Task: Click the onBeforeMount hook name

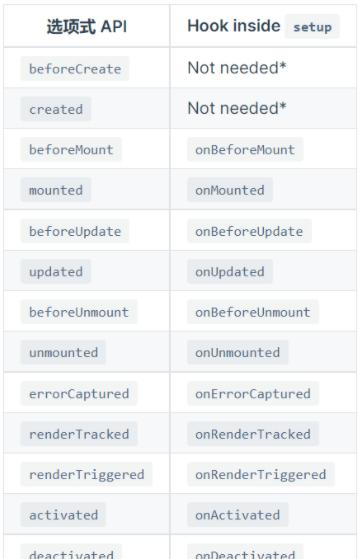Action: (245, 150)
